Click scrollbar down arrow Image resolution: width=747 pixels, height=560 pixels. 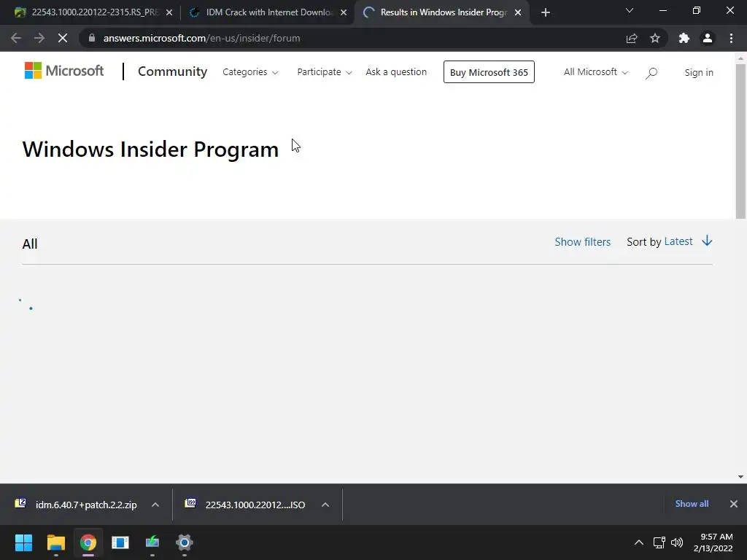click(x=740, y=477)
